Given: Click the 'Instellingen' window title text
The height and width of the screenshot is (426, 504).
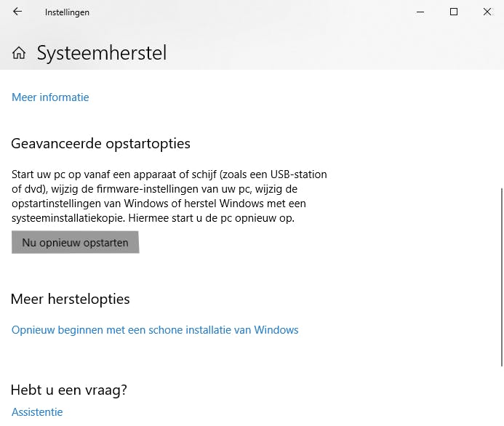Looking at the screenshot, I should [67, 12].
